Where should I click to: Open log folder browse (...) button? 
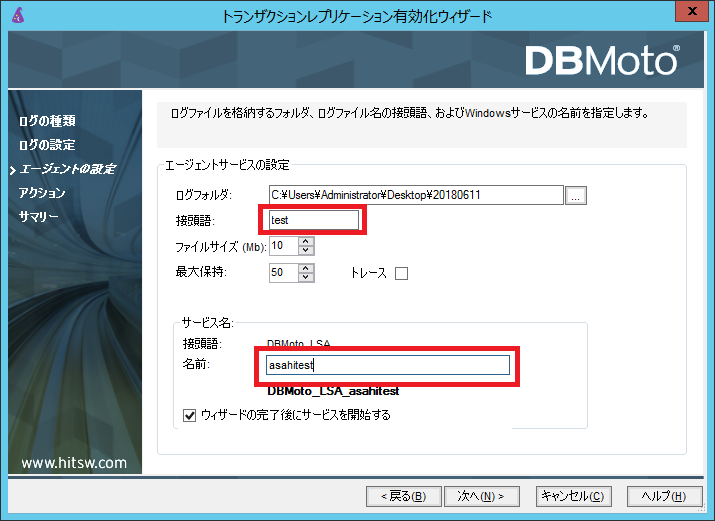tap(575, 196)
